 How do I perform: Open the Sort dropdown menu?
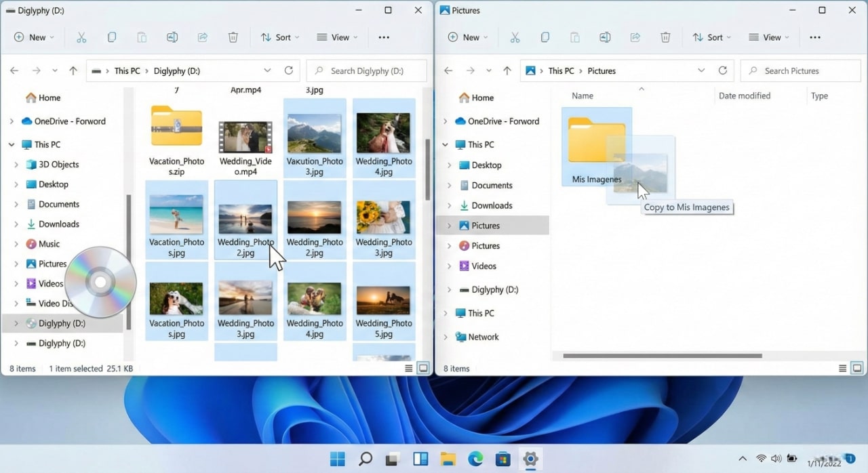pos(279,37)
